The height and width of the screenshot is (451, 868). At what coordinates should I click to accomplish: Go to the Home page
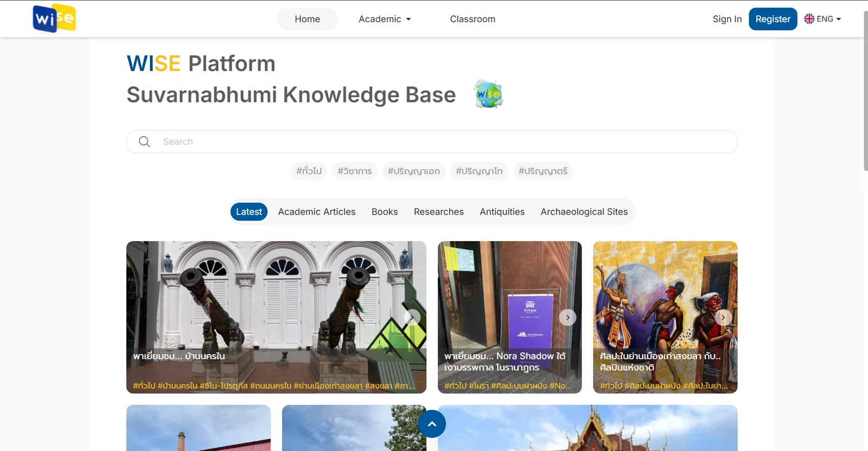[x=307, y=19]
